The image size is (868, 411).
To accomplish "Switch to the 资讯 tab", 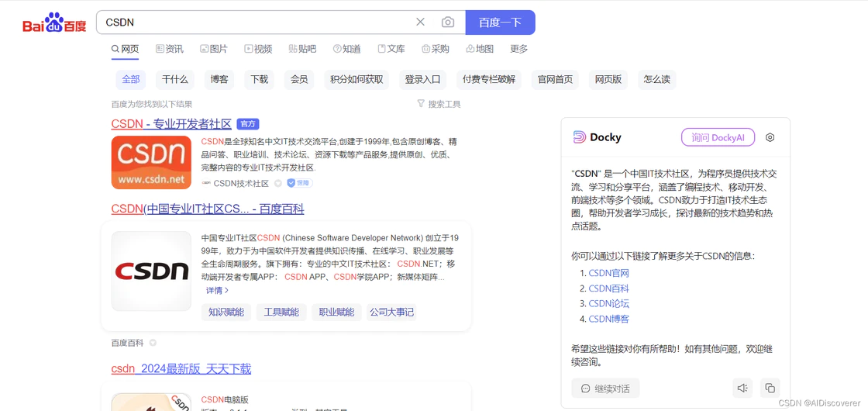I will coord(170,49).
